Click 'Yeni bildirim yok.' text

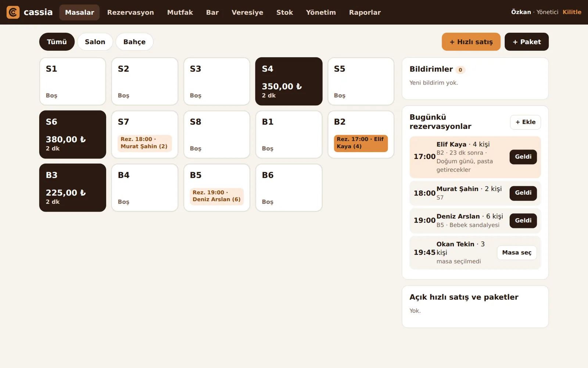pyautogui.click(x=434, y=83)
